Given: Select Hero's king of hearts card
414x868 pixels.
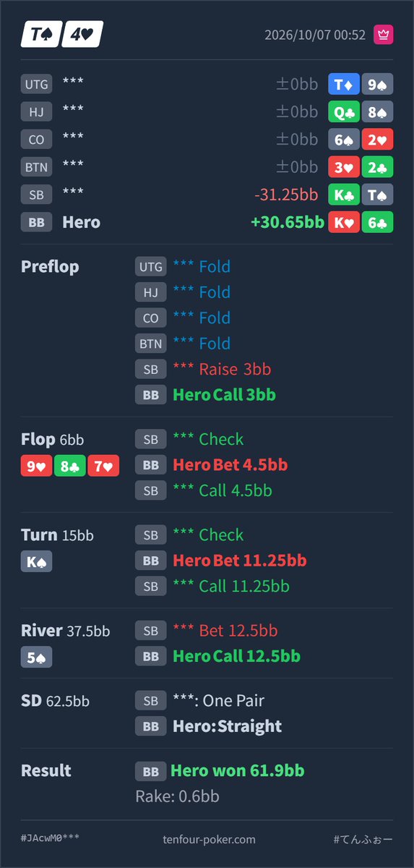Looking at the screenshot, I should tap(344, 222).
